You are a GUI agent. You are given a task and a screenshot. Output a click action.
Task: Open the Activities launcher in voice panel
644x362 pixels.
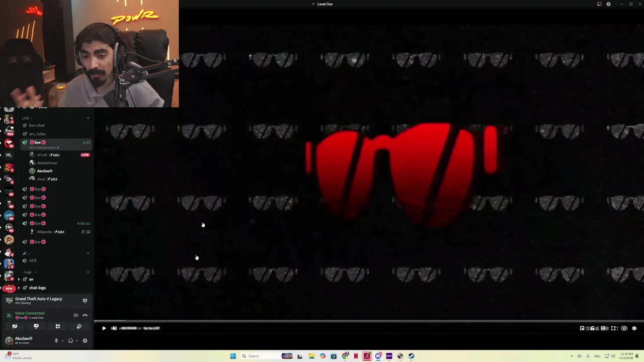click(58, 326)
